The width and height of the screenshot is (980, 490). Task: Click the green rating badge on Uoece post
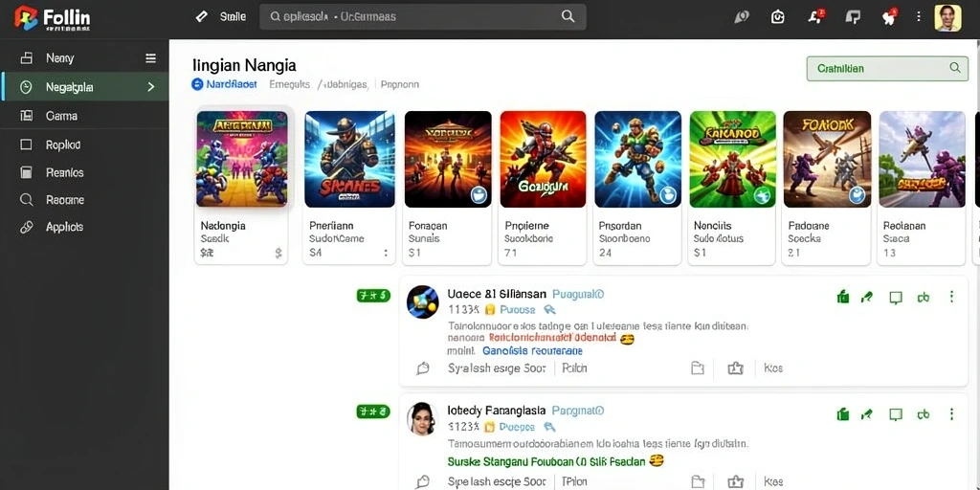coord(373,296)
